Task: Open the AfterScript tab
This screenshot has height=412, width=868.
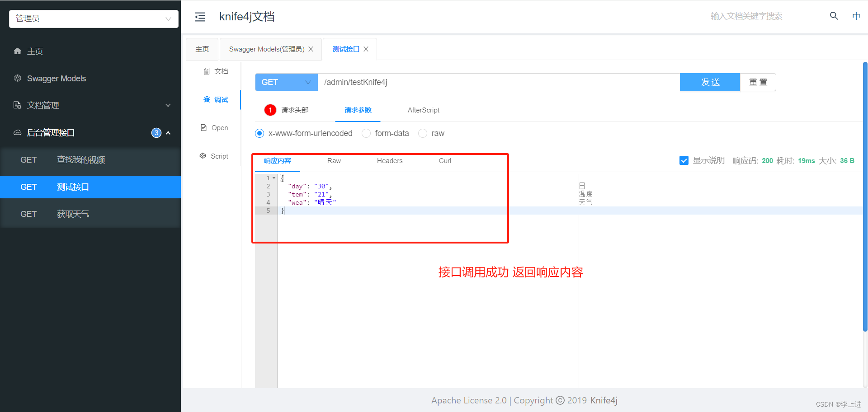Action: coord(424,110)
